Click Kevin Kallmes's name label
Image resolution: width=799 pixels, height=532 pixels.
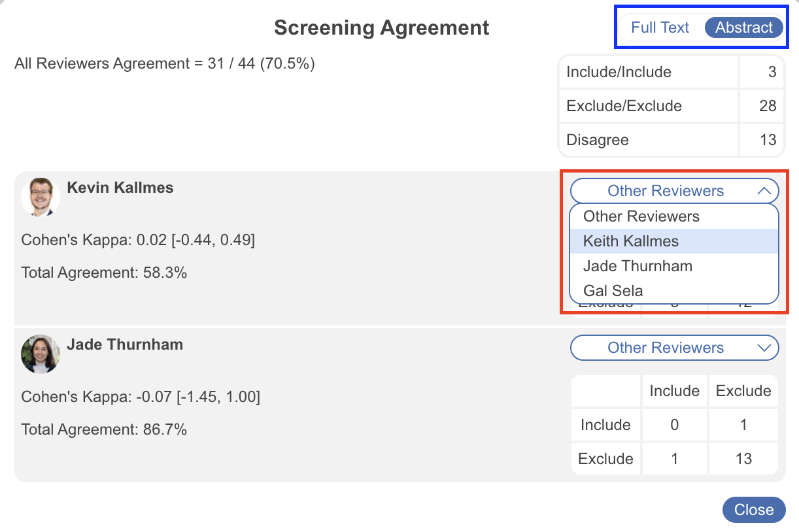(x=121, y=188)
